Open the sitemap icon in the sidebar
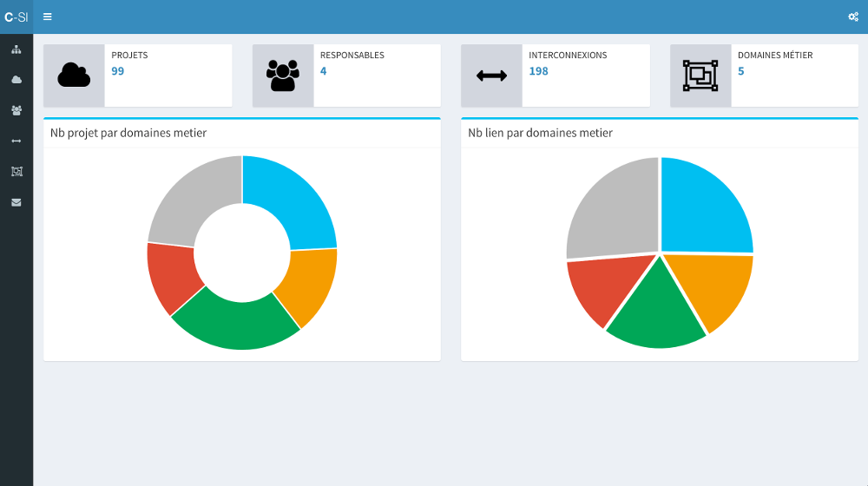 pyautogui.click(x=16, y=49)
